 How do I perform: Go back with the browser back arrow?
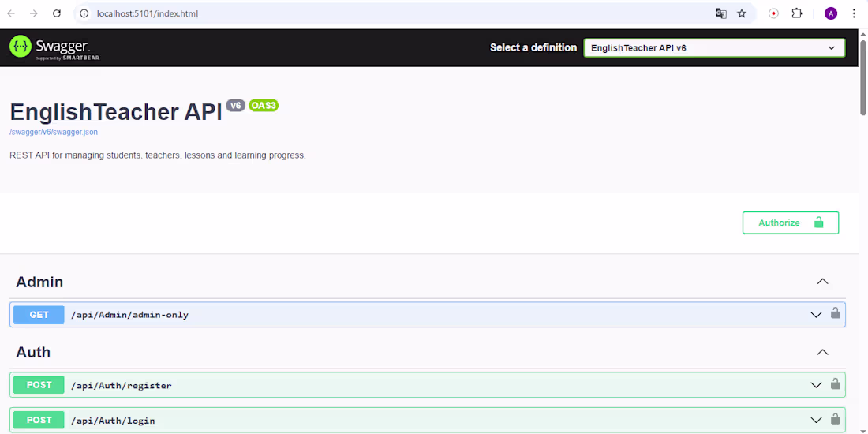coord(11,14)
